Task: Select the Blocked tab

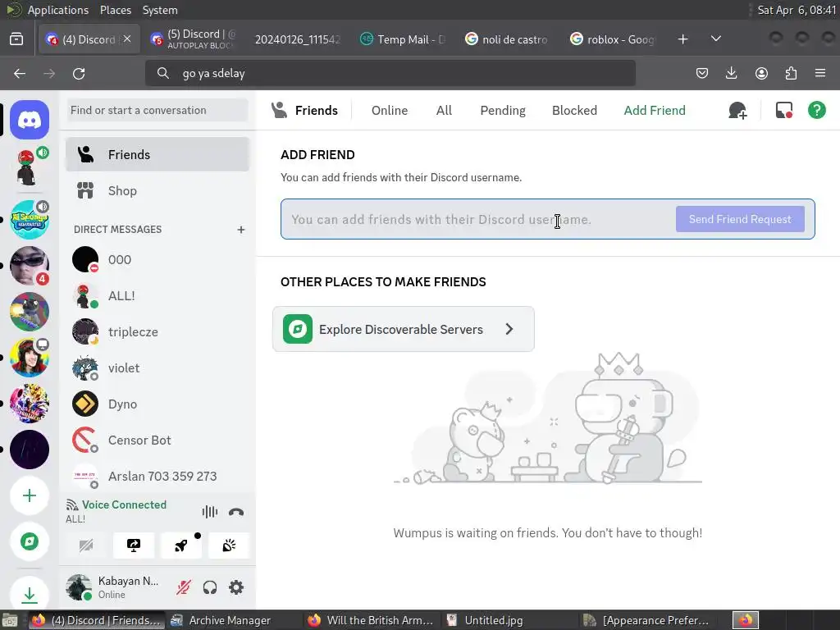Action: pos(574,111)
